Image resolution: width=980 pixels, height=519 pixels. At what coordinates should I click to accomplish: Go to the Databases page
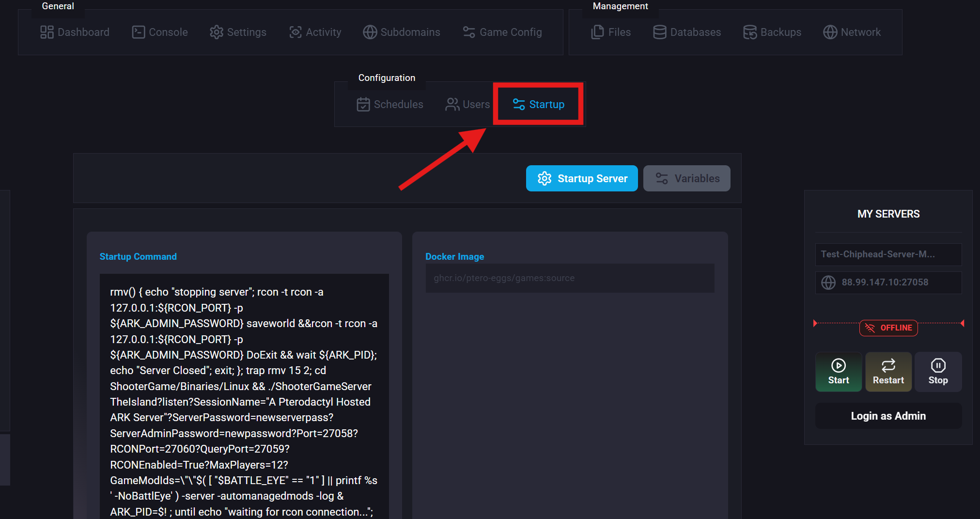(x=687, y=32)
